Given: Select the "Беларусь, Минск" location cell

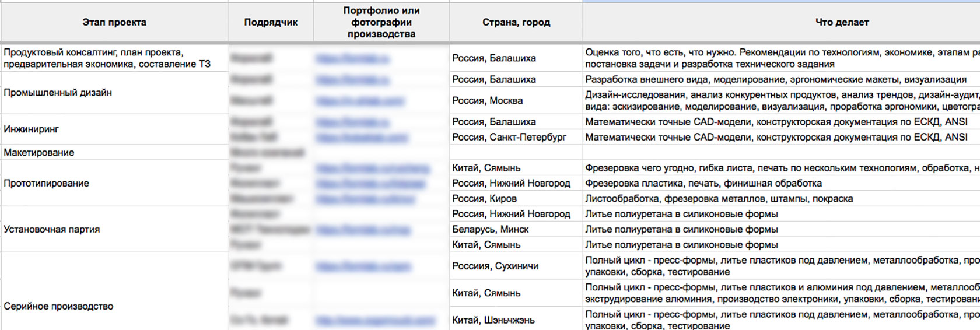Looking at the screenshot, I should [x=491, y=230].
